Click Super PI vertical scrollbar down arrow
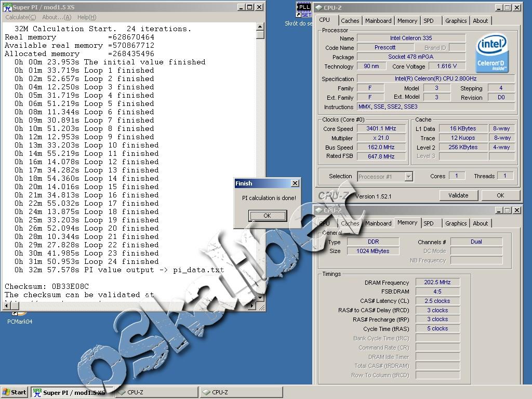 click(x=260, y=298)
